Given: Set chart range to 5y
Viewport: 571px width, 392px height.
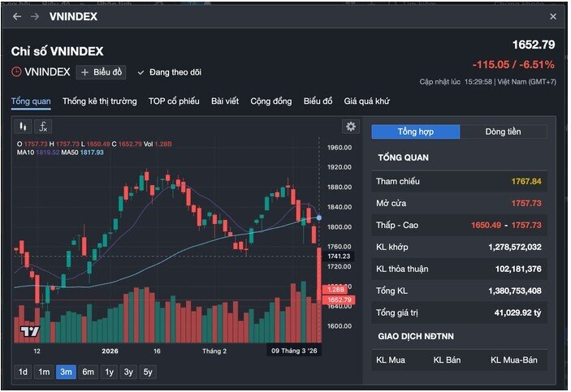Looking at the screenshot, I should (148, 372).
